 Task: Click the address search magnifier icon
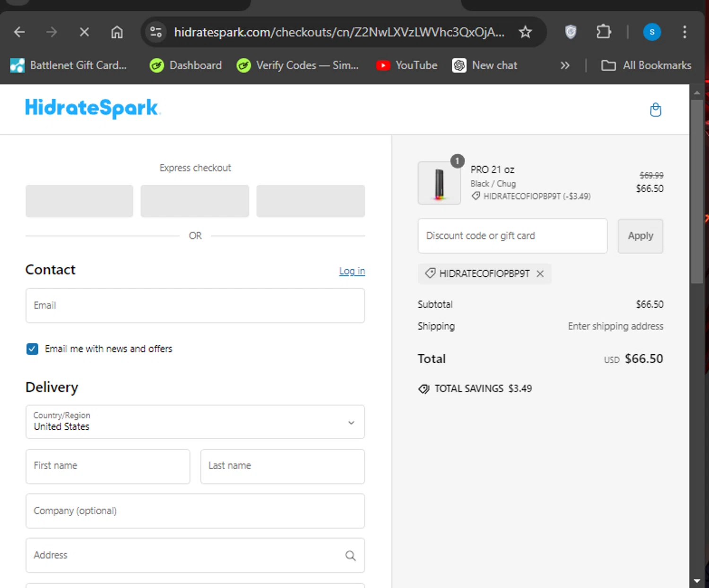pyautogui.click(x=350, y=555)
